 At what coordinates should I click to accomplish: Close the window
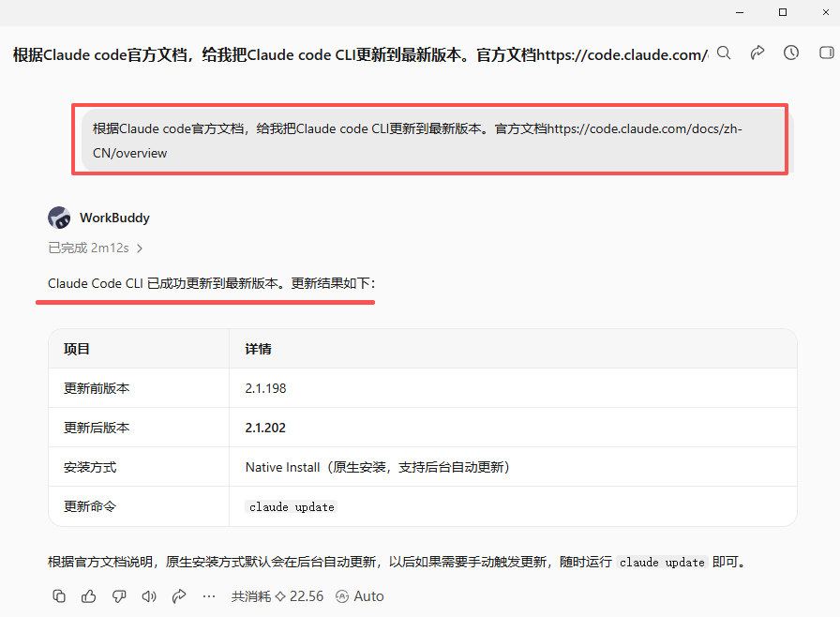click(x=826, y=12)
